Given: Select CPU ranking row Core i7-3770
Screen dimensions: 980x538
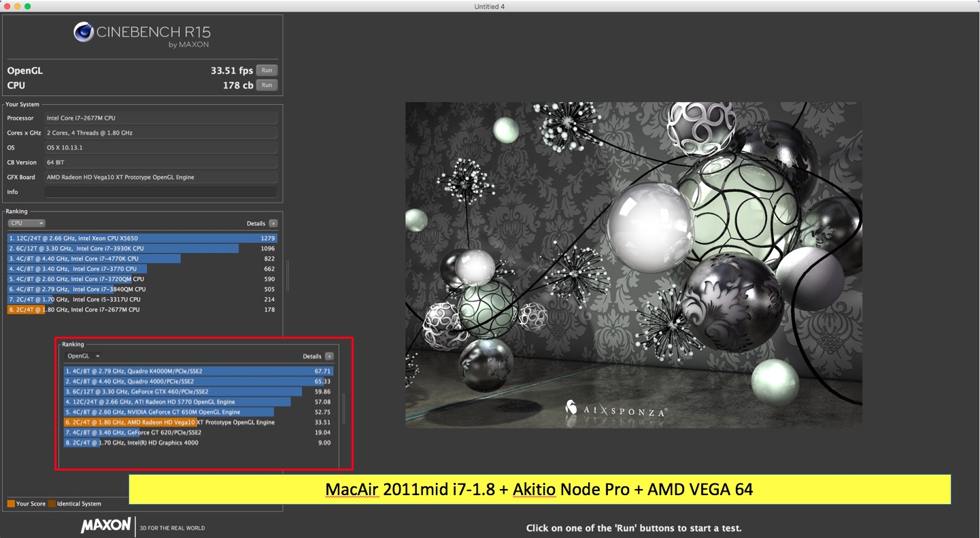Looking at the screenshot, I should [x=142, y=269].
